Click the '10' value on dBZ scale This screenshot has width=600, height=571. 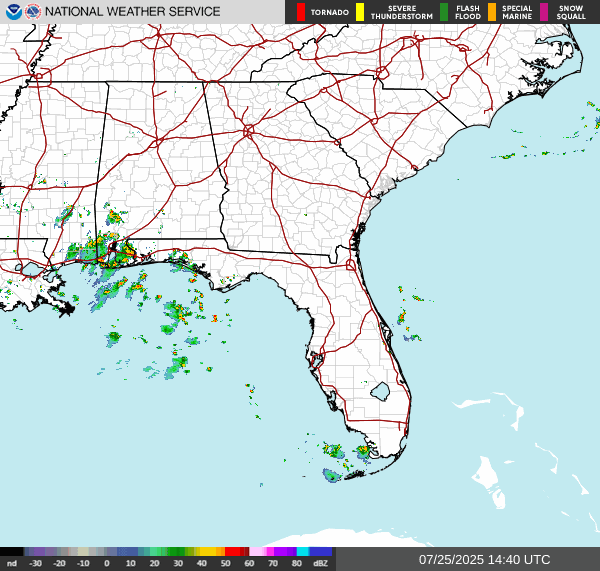pos(130,563)
